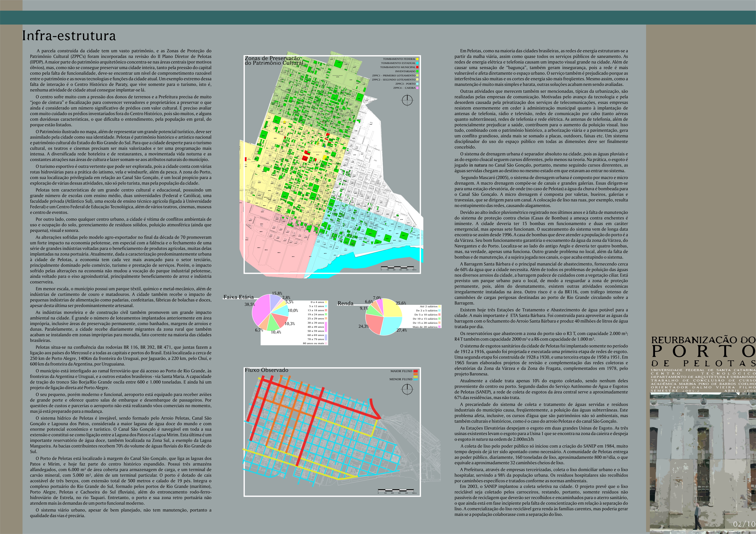756x534 pixels.
Task: Click the red Tombamento Municipal legend swatch
Action: coord(418,67)
